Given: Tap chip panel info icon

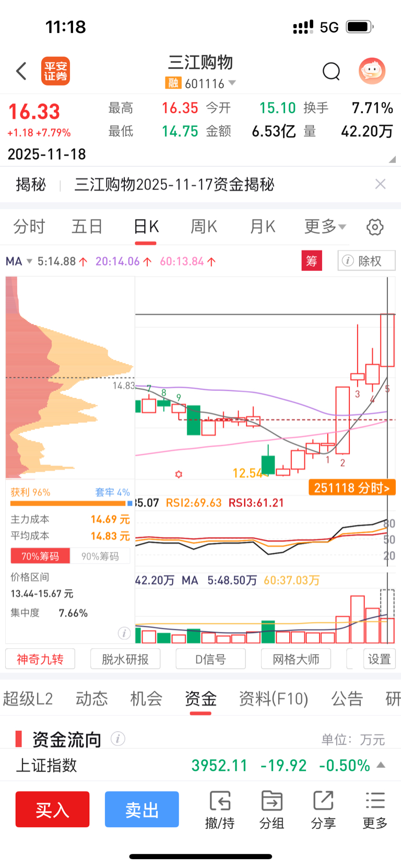Looking at the screenshot, I should click(x=124, y=633).
